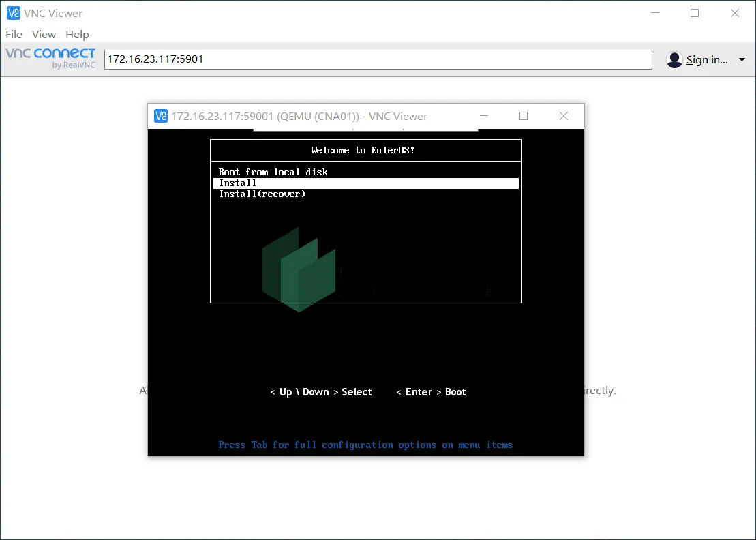The image size is (756, 540).
Task: Maximize the main VNC Viewer window
Action: [695, 13]
